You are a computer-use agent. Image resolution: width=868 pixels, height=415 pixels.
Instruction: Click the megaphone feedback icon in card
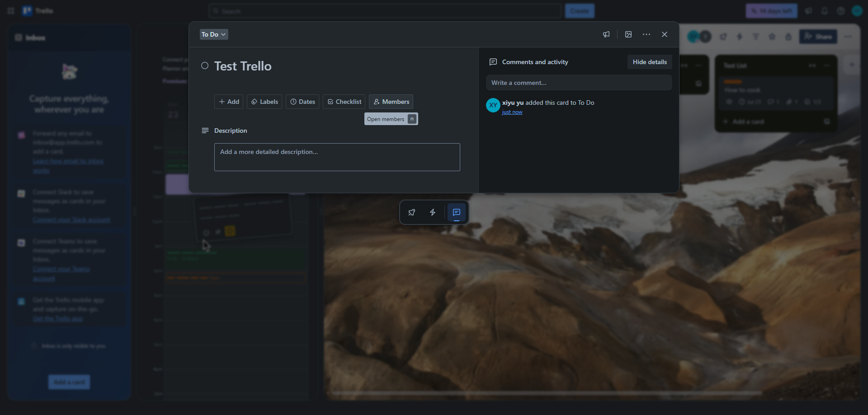point(606,34)
